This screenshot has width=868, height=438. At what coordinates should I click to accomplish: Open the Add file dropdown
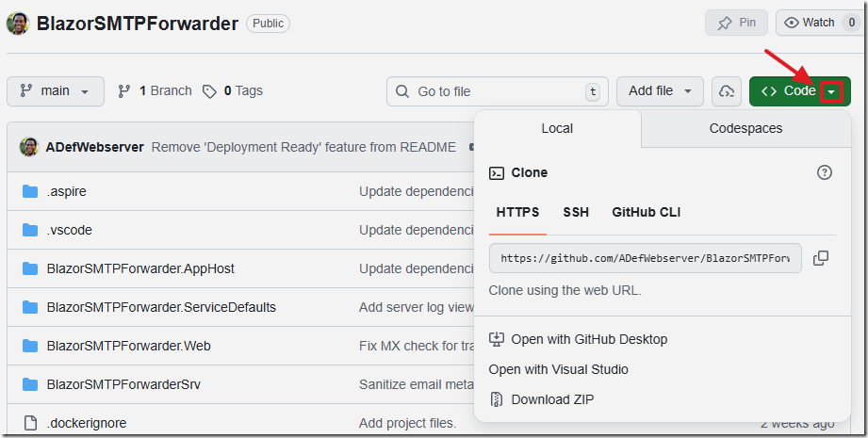point(660,91)
